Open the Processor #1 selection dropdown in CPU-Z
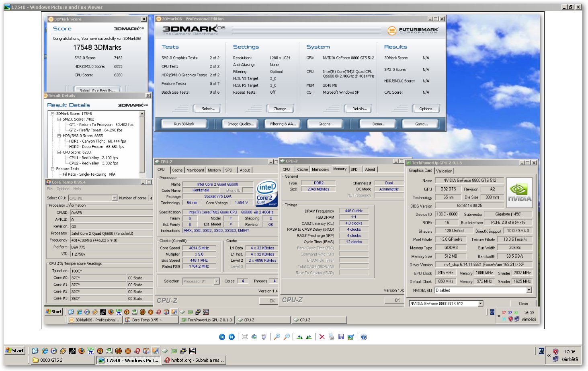 [217, 281]
